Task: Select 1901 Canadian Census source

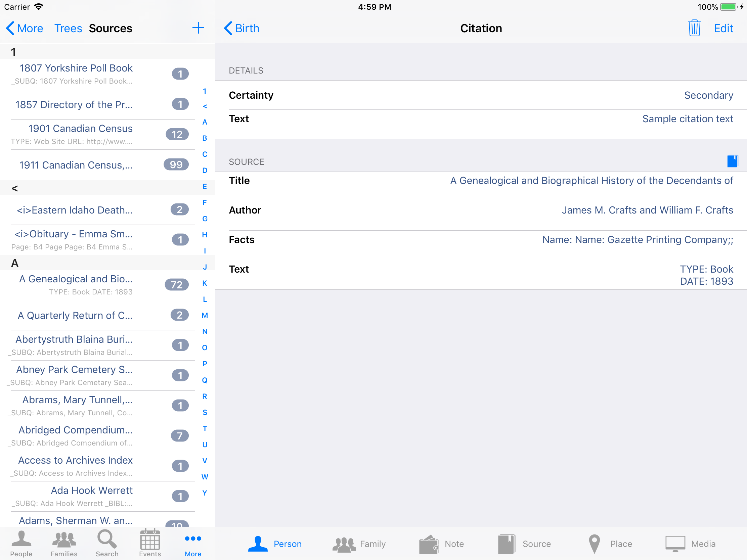Action: click(80, 134)
